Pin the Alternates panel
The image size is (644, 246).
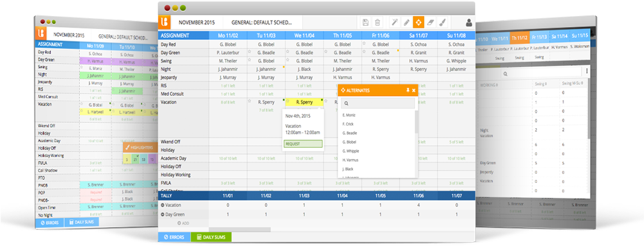point(408,90)
